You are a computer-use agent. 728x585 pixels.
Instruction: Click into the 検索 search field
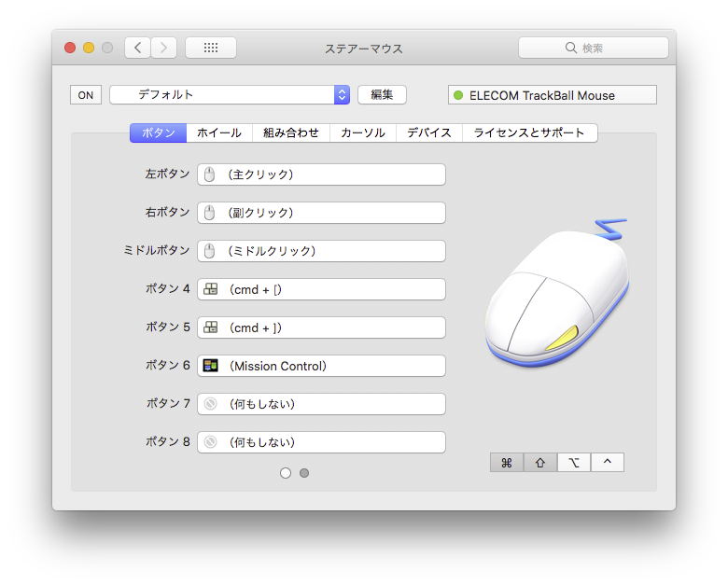tap(594, 48)
